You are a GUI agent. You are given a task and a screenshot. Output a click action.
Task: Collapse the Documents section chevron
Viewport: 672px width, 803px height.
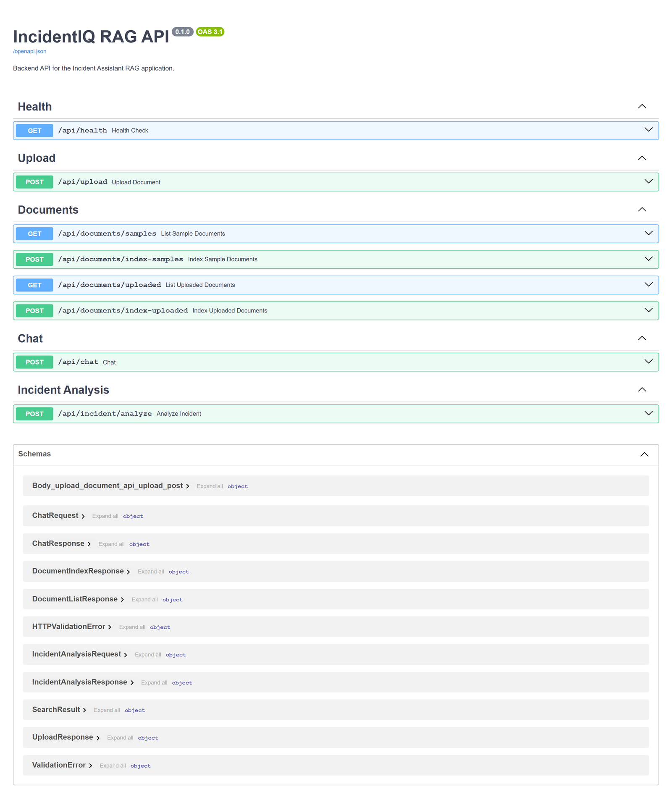(642, 209)
